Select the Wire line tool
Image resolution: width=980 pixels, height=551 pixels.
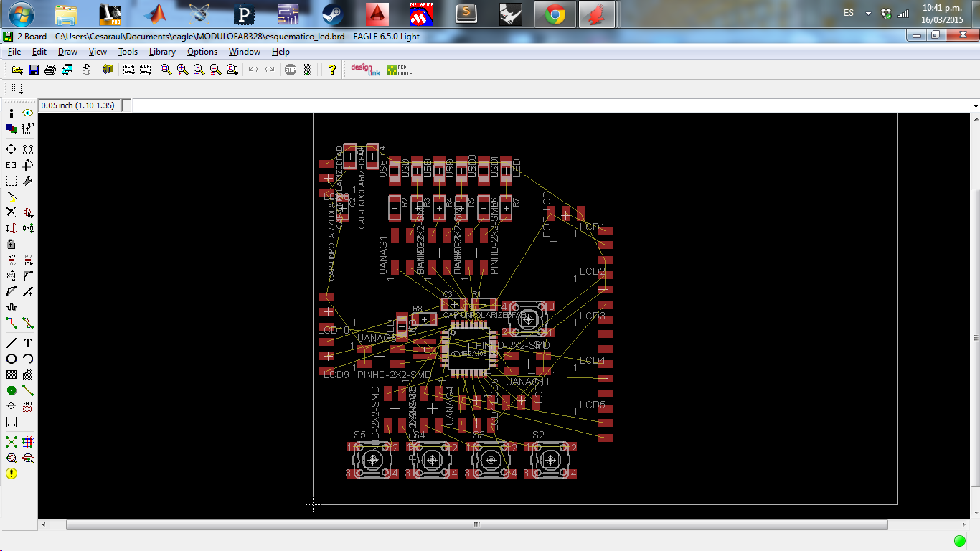click(x=11, y=343)
